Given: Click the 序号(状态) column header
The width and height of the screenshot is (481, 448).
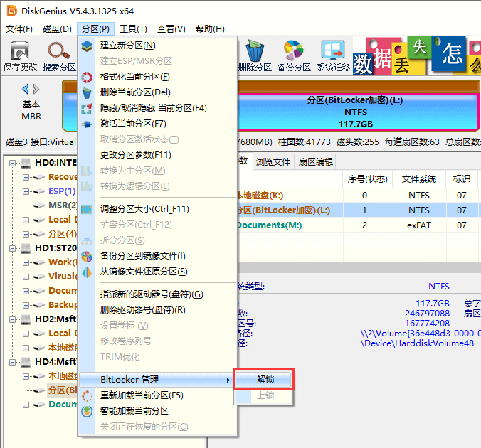Looking at the screenshot, I should [367, 179].
